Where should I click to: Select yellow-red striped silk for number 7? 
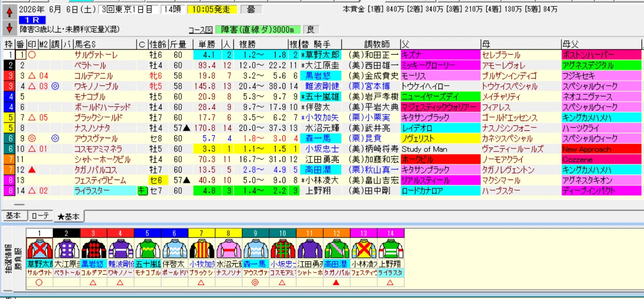(201, 249)
